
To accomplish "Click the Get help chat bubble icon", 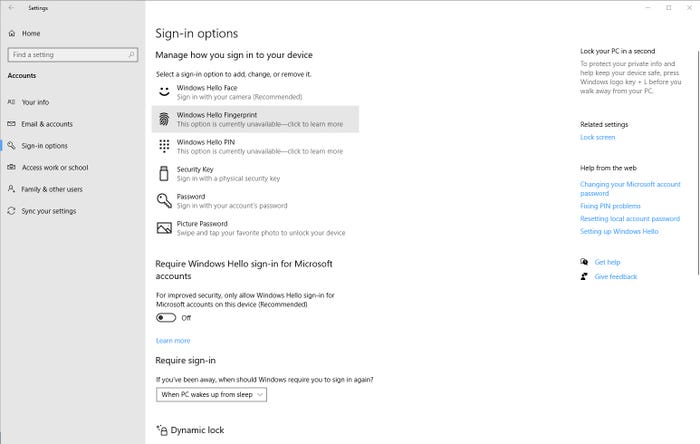I will click(584, 262).
